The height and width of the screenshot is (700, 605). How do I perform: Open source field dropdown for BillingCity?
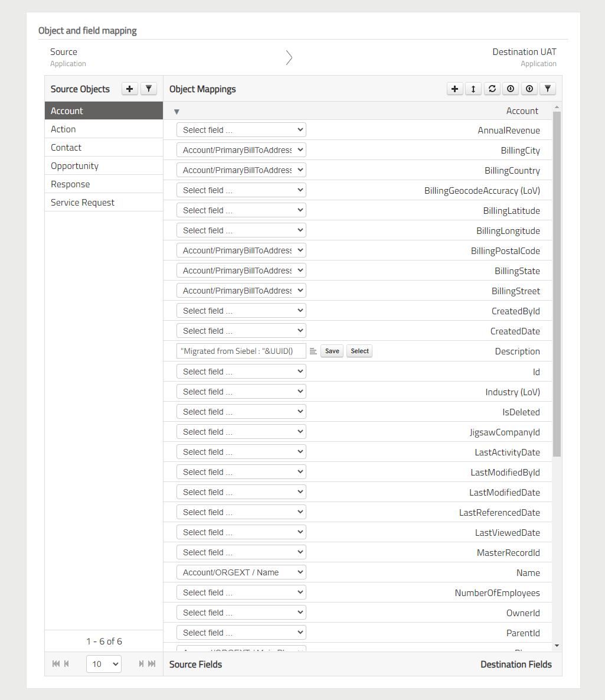click(241, 150)
